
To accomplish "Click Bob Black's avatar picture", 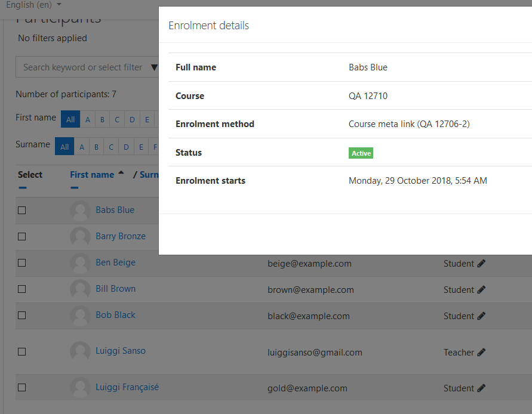I will pos(80,316).
